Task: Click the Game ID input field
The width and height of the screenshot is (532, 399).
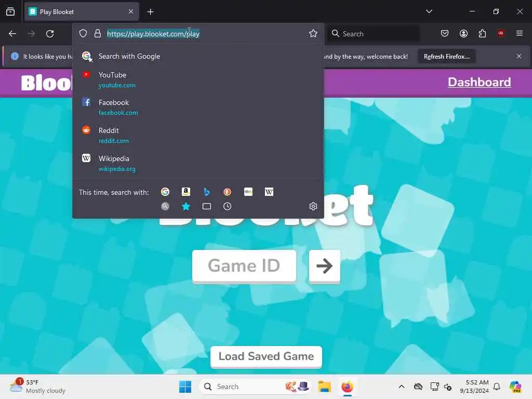Action: 244,265
